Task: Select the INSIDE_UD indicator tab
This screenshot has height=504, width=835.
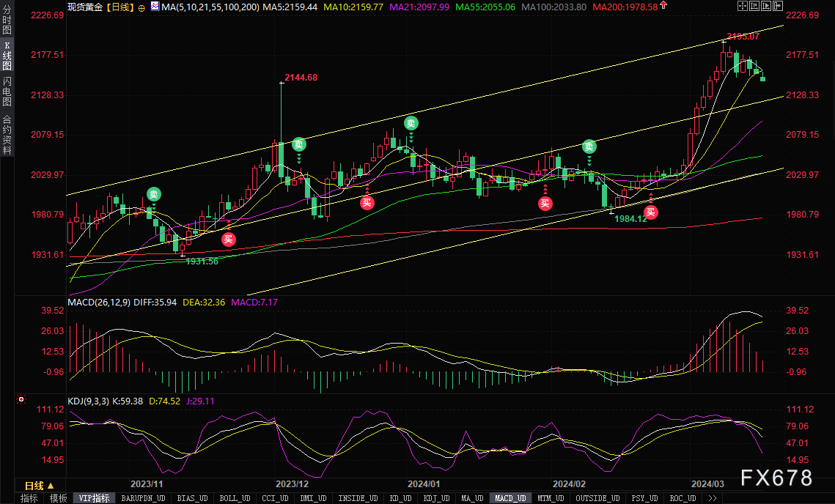Action: pos(358,498)
